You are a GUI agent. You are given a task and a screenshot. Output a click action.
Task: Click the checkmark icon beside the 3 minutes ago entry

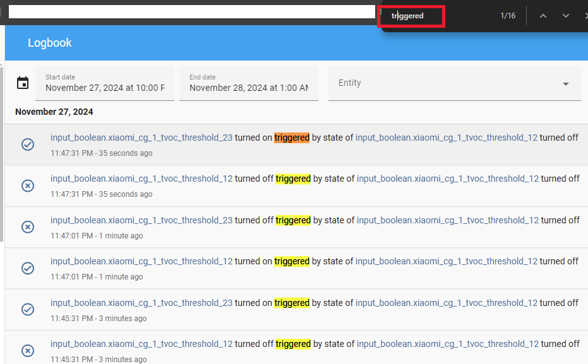click(27, 309)
